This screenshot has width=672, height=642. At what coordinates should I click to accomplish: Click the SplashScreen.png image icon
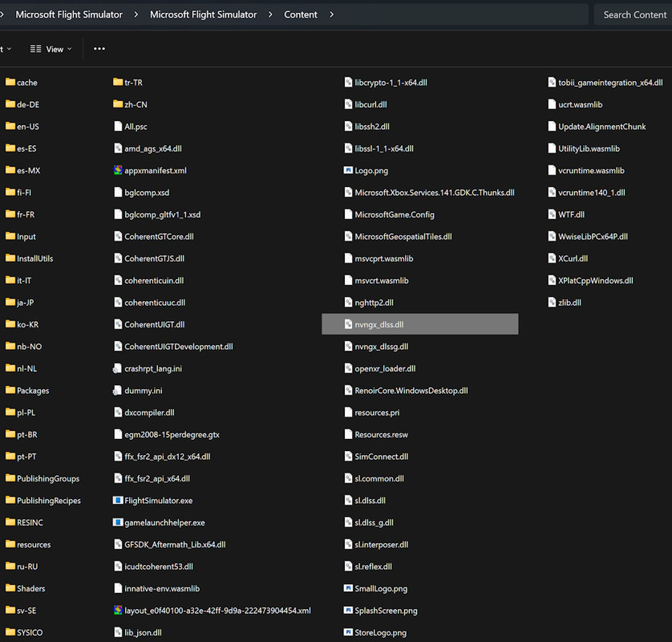pos(348,610)
